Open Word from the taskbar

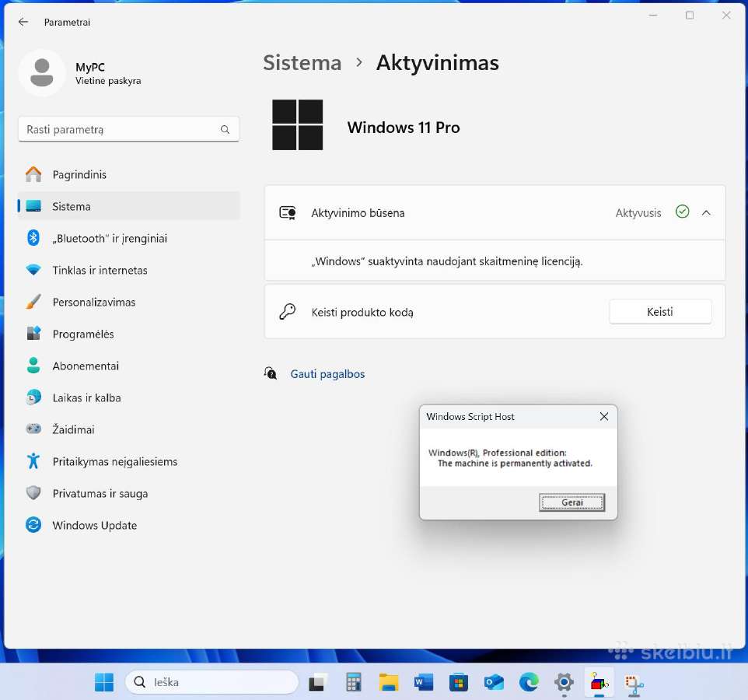424,683
